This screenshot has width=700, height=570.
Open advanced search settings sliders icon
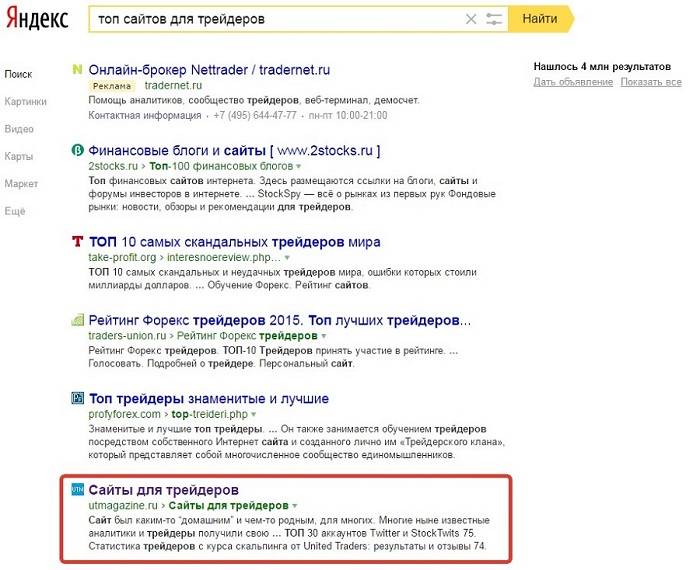[494, 19]
